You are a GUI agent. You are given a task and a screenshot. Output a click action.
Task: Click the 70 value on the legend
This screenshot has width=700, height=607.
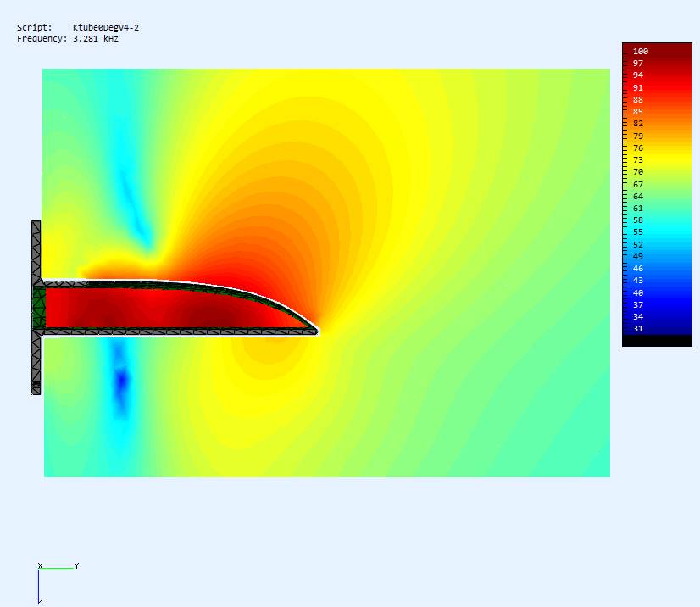(638, 172)
